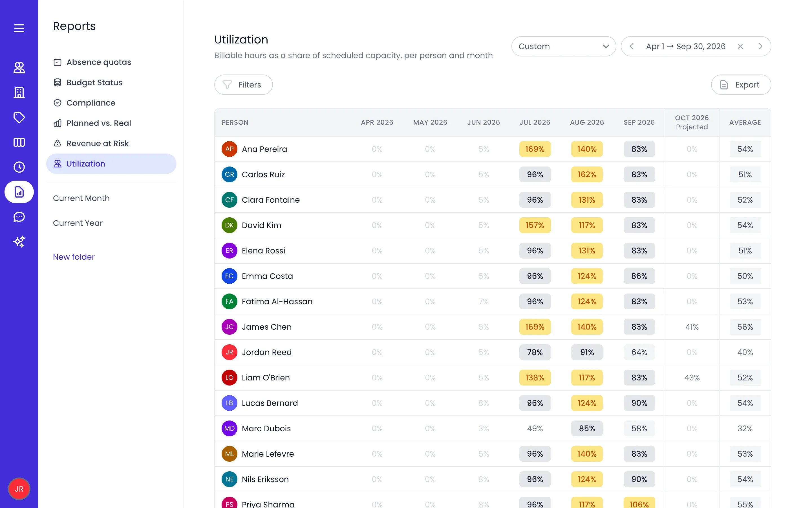812x508 pixels.
Task: Clear the date range with X icon
Action: pos(740,46)
